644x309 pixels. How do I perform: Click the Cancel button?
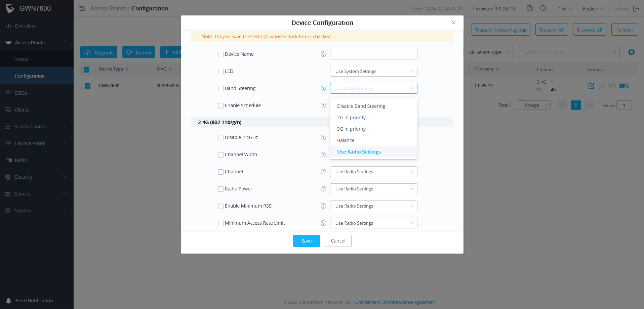(338, 241)
